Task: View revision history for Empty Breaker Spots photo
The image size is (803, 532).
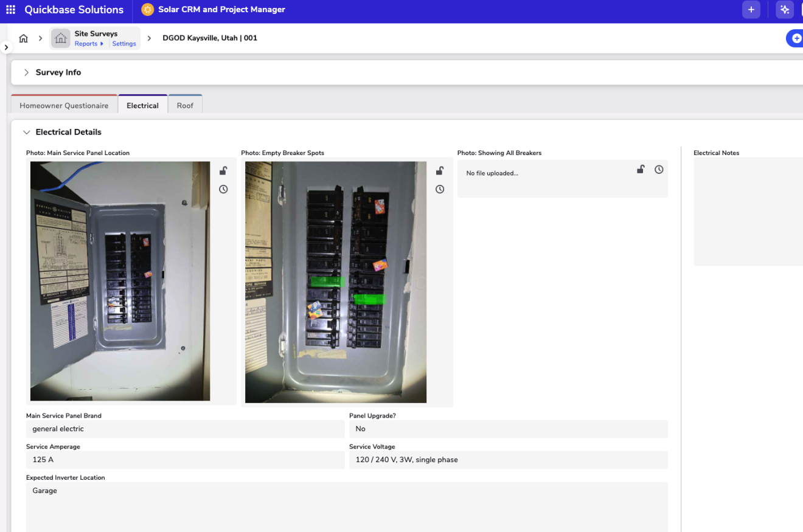Action: click(440, 190)
